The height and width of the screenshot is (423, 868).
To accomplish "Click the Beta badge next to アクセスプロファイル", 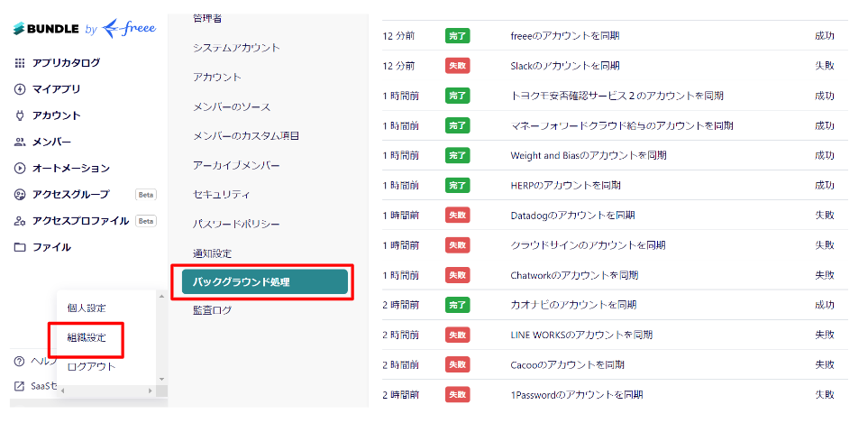I will pos(146,221).
